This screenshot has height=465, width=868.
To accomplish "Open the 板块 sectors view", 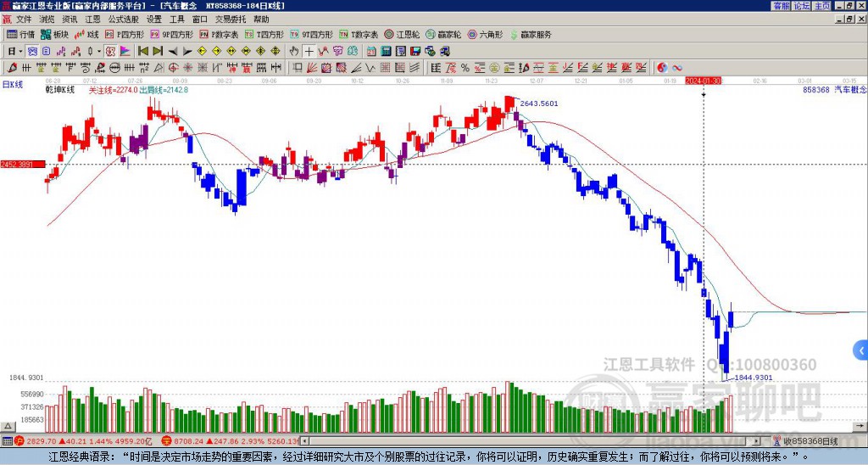I will pyautogui.click(x=55, y=34).
